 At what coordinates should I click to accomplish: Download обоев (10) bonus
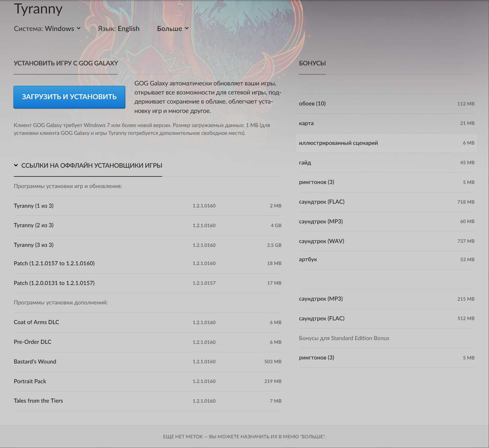click(387, 104)
